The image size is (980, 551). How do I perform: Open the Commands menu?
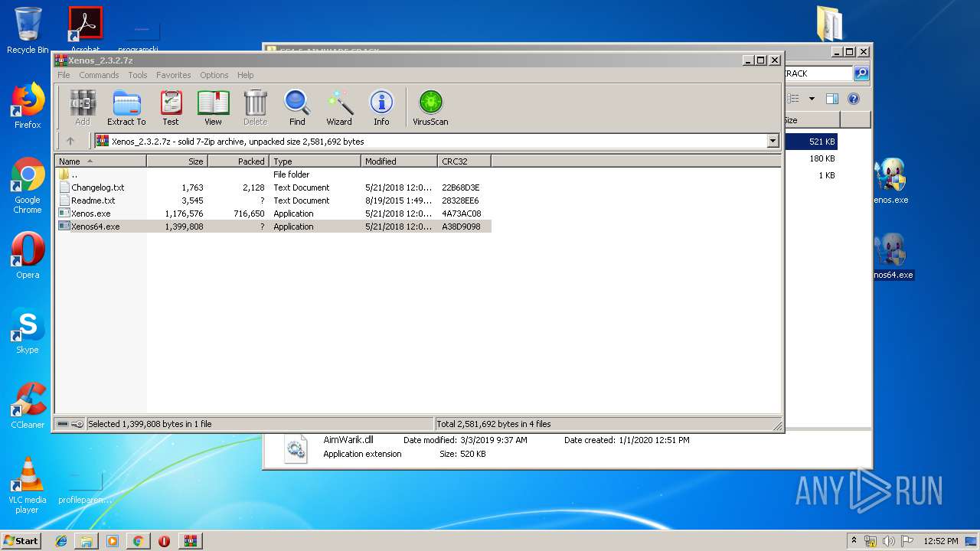coord(99,75)
